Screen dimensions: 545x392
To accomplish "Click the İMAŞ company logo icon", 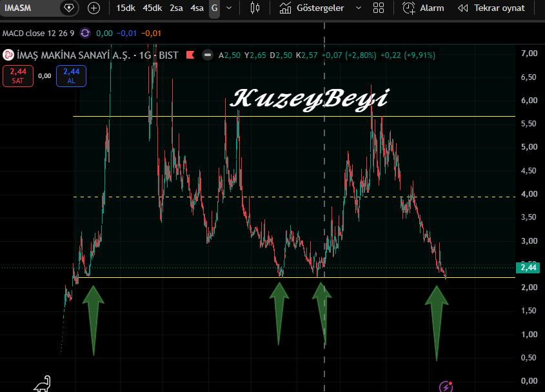I will pos(8,55).
